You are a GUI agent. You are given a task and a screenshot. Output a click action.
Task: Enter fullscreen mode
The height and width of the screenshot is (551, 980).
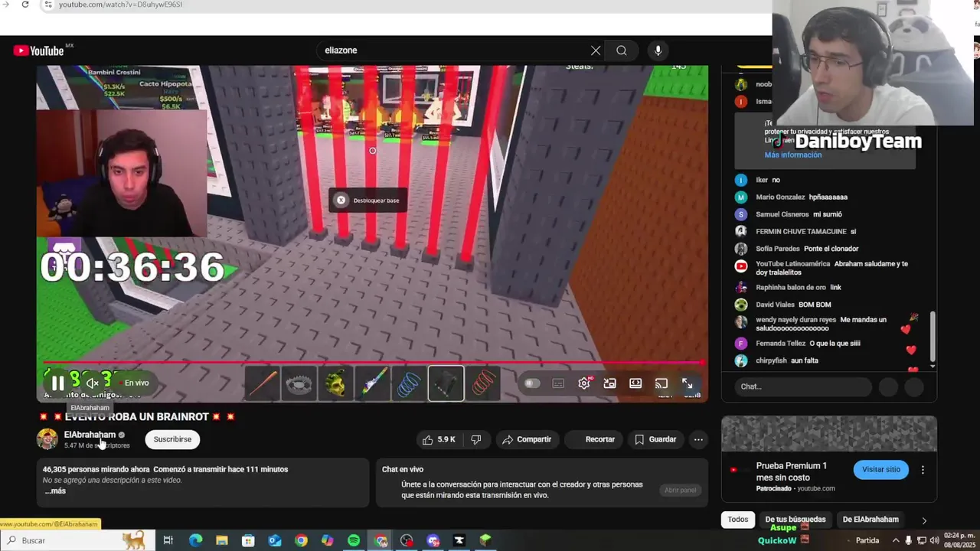[x=688, y=383]
